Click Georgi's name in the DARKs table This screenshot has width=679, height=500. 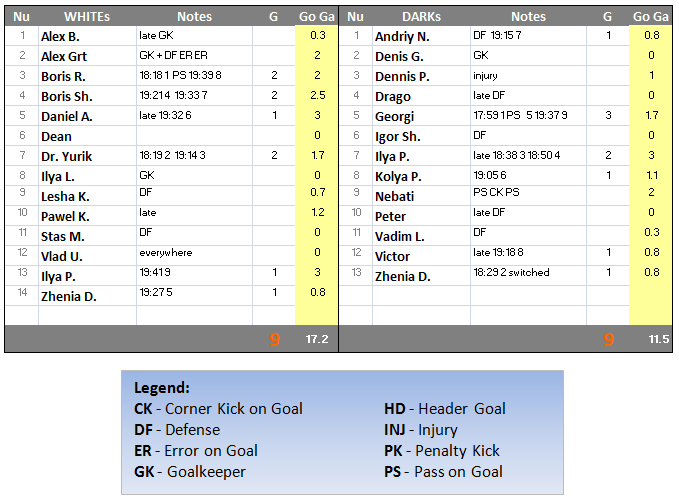point(394,116)
